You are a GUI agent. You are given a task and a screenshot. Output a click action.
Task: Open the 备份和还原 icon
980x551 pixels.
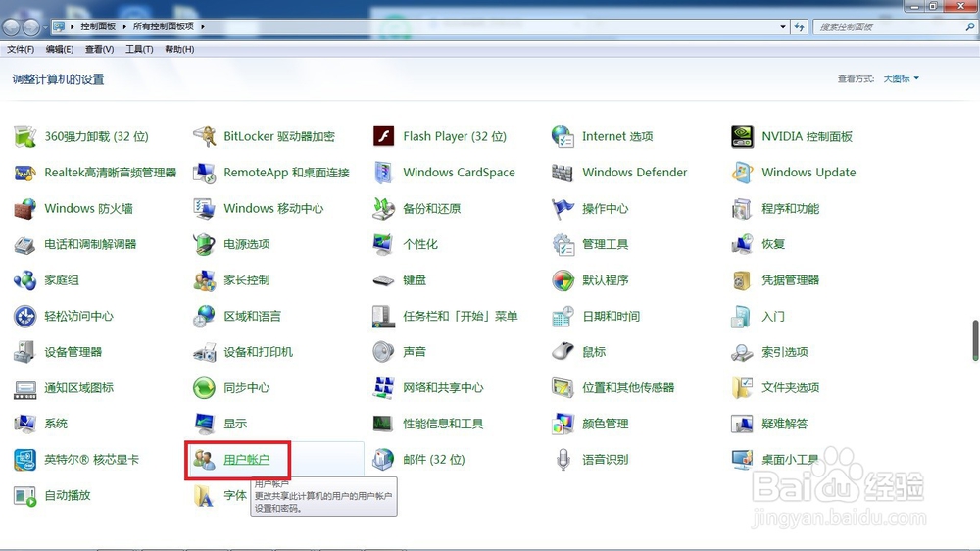click(383, 208)
